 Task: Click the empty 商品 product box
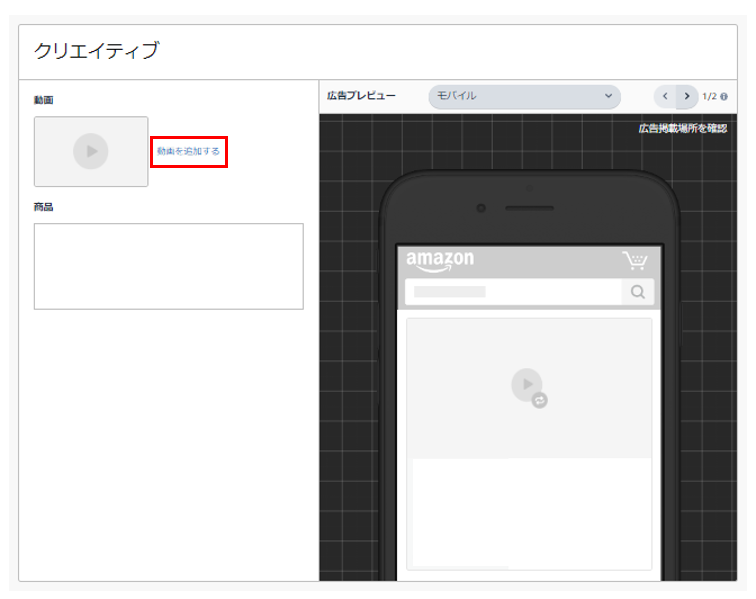coord(169,266)
